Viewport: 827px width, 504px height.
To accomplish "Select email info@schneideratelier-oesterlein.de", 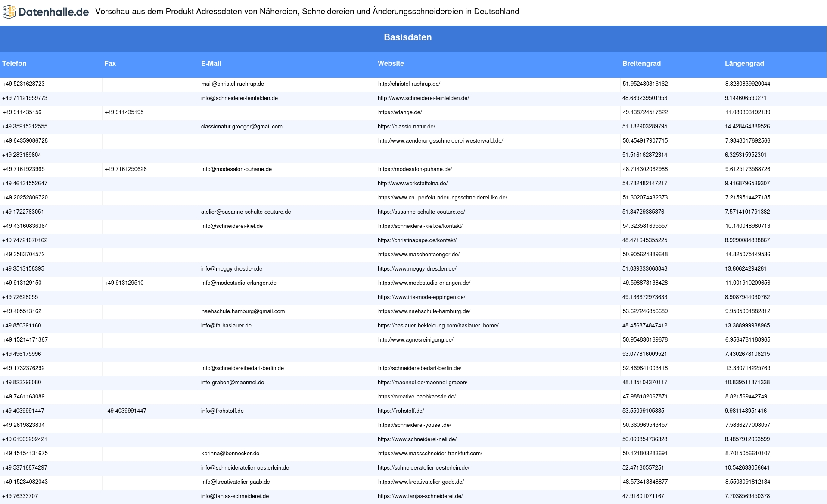I will pos(245,468).
